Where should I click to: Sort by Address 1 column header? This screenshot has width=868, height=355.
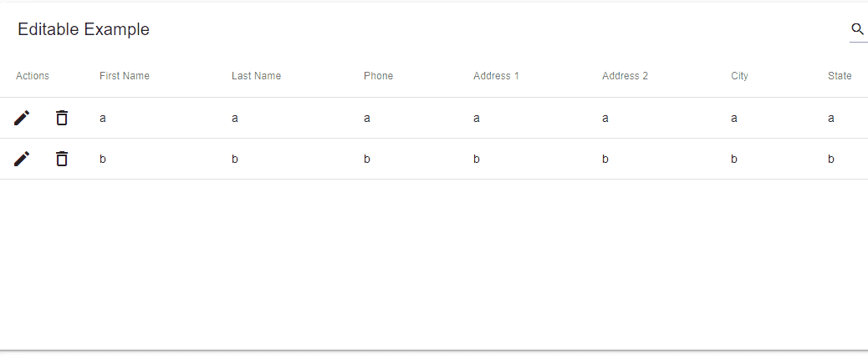coord(496,76)
